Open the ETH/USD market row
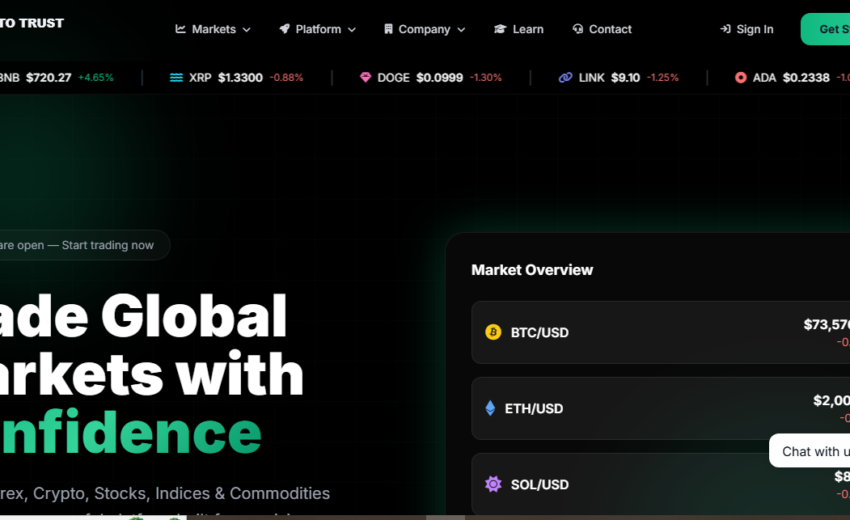 pos(660,408)
